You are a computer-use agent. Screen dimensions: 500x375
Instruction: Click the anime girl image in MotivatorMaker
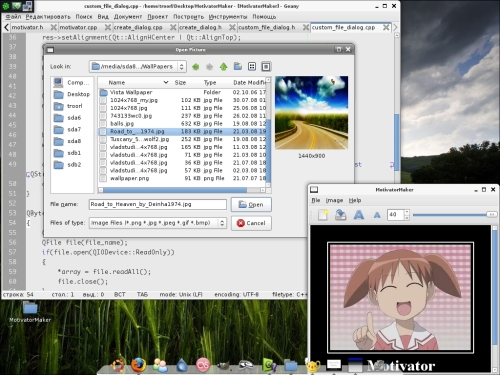pyautogui.click(x=400, y=297)
